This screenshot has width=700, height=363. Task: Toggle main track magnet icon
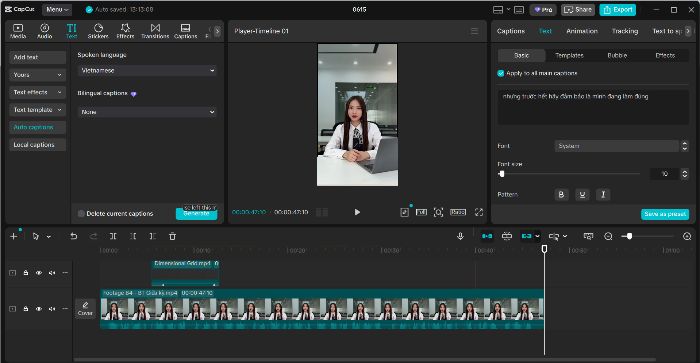coord(487,236)
